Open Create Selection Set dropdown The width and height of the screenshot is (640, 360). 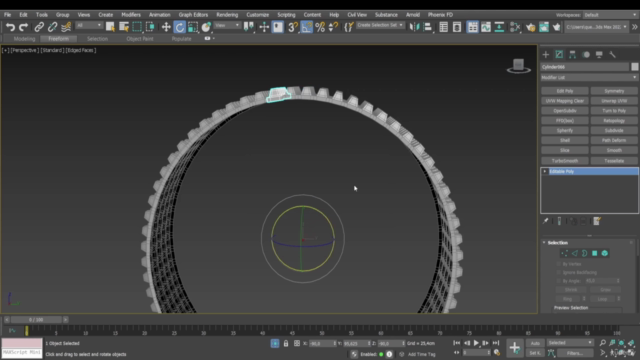pyautogui.click(x=380, y=25)
